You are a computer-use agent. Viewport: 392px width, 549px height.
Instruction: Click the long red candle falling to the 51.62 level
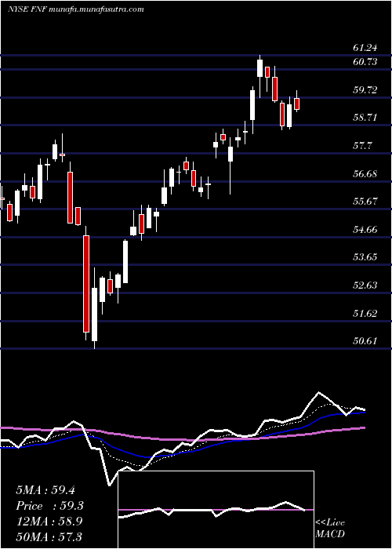pos(86,284)
